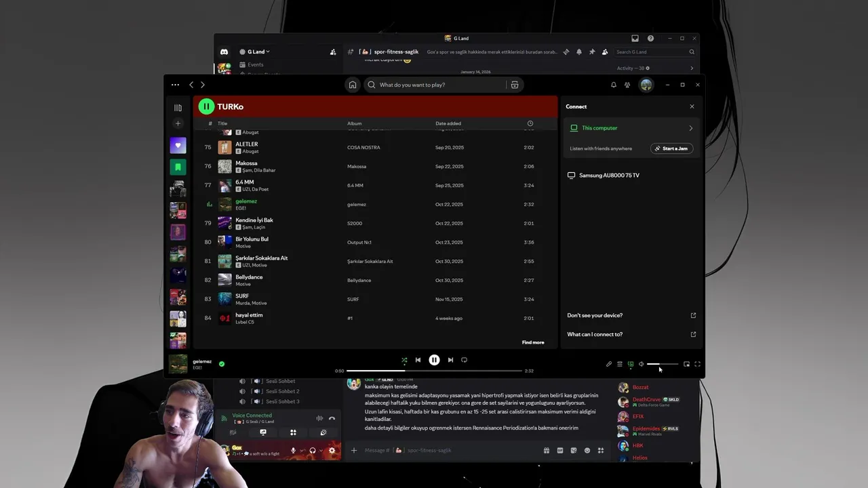Toggle shuffle in Spotify player

click(404, 360)
